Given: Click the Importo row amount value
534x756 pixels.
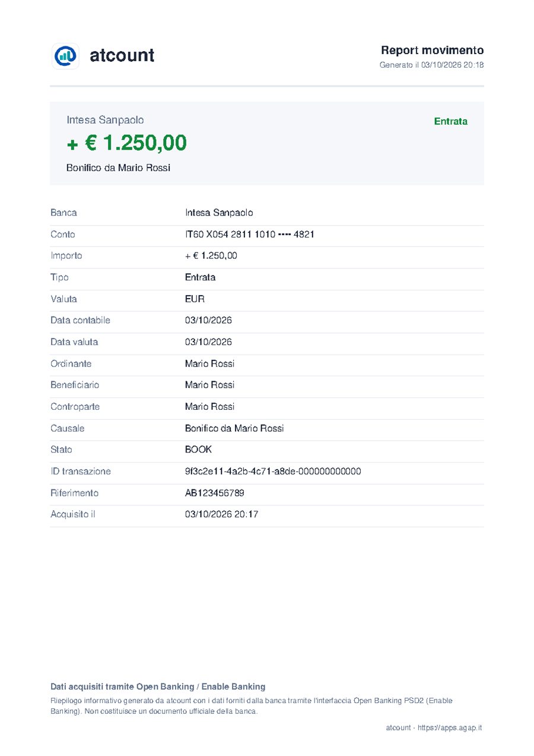Looking at the screenshot, I should (x=211, y=256).
